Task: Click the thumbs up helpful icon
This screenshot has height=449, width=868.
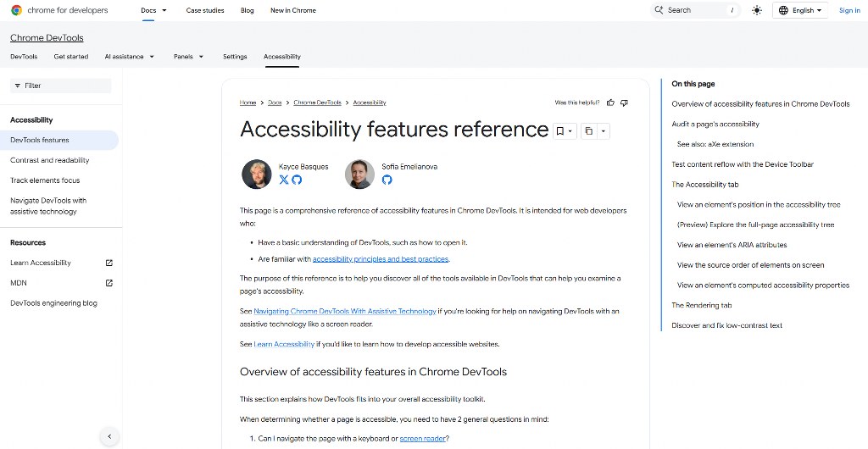Action: (610, 103)
